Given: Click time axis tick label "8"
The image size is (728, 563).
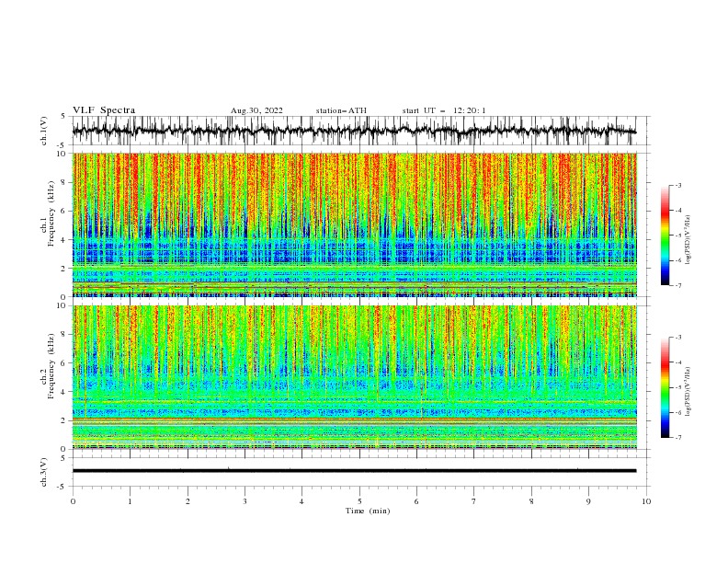Looking at the screenshot, I should 531,501.
